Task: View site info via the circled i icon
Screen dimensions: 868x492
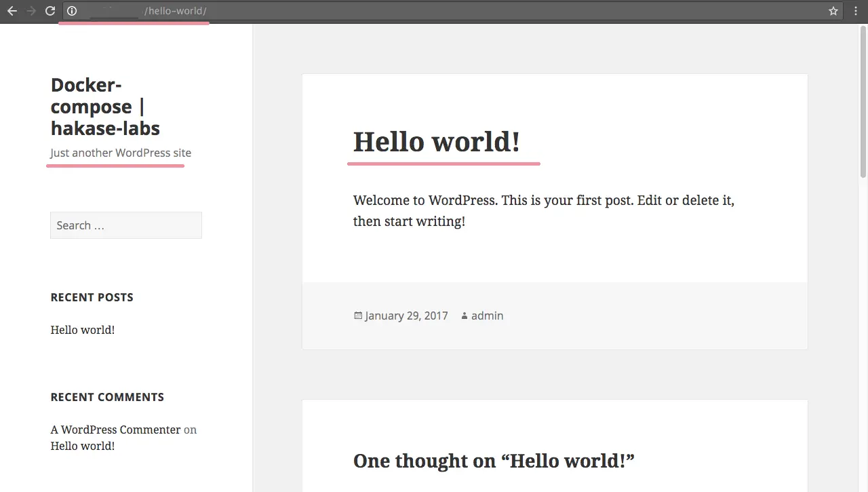Action: click(x=72, y=11)
